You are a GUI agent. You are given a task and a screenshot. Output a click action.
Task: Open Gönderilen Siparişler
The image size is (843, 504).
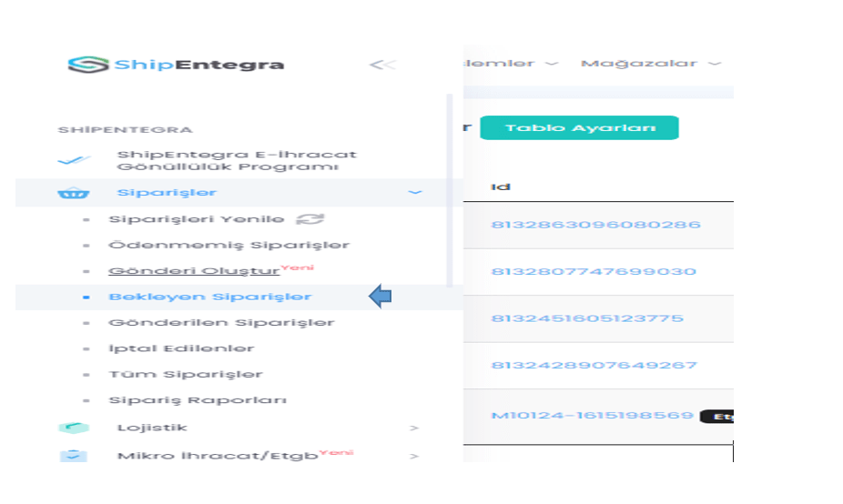[221, 322]
